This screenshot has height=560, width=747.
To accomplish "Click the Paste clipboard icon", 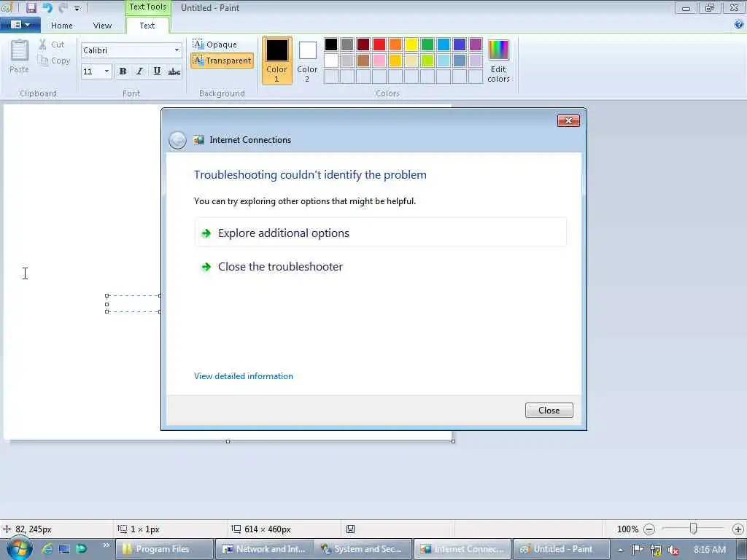I will 20,50.
